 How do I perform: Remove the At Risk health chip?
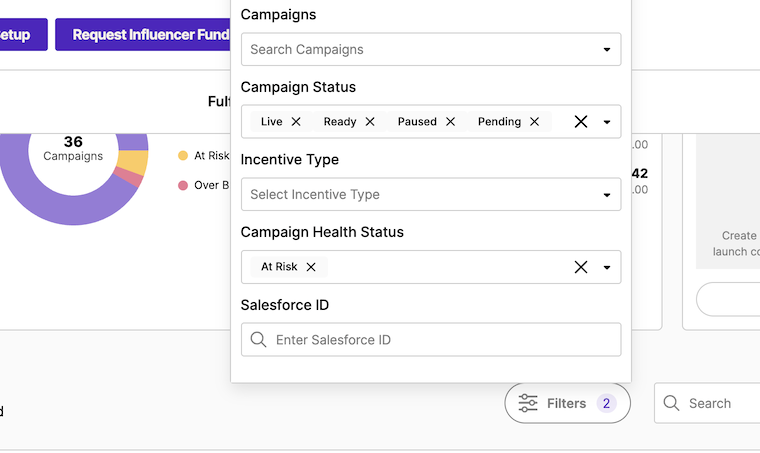coord(311,267)
